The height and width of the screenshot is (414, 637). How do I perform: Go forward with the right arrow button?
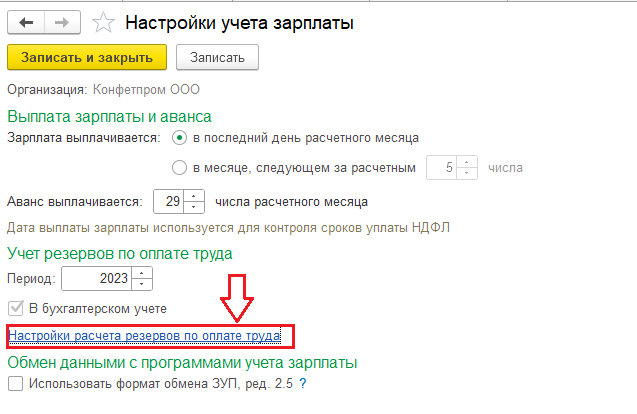point(62,22)
